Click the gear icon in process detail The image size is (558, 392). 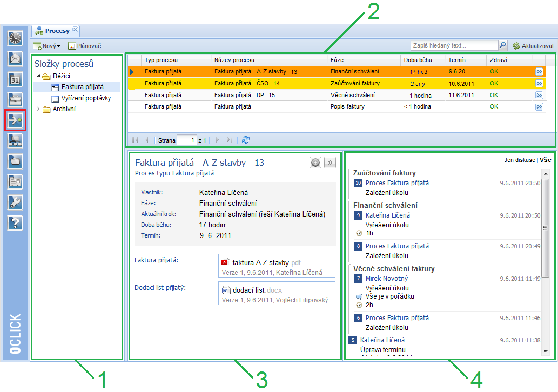click(315, 163)
